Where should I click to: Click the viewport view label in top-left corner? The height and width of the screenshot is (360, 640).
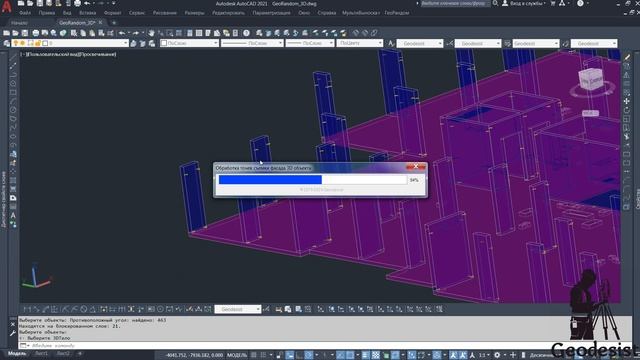pos(69,54)
